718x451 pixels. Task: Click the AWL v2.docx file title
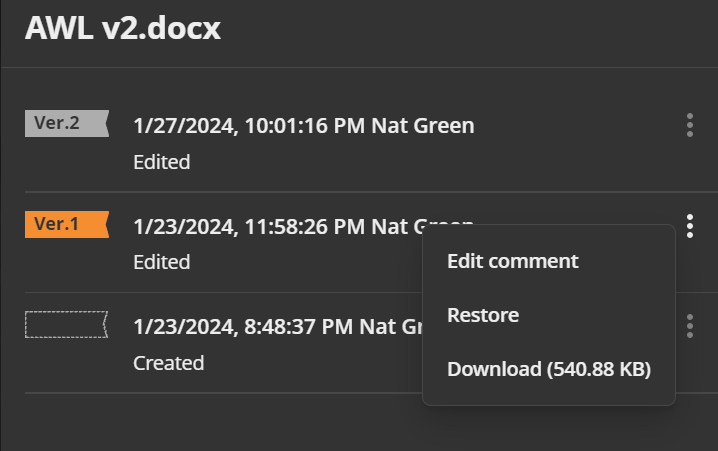point(123,28)
